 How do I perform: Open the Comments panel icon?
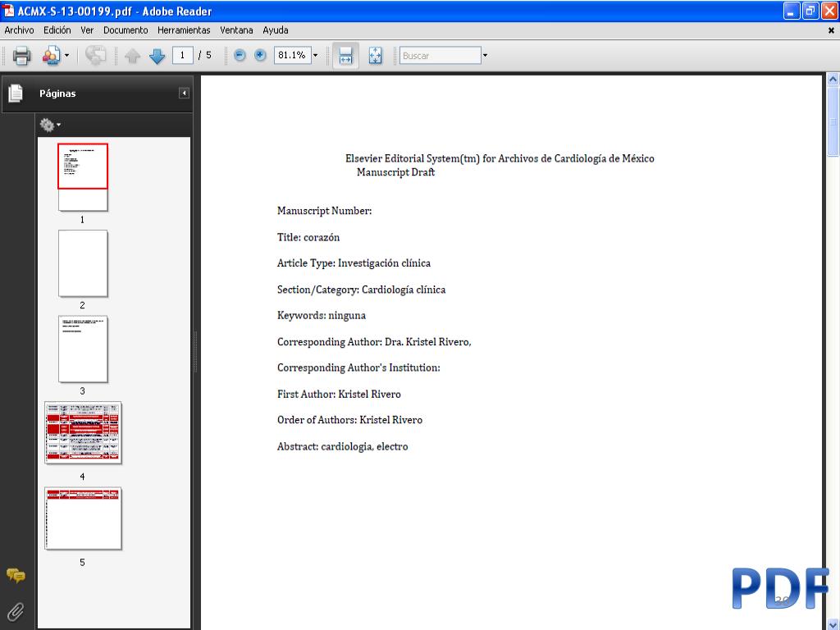coord(16,576)
